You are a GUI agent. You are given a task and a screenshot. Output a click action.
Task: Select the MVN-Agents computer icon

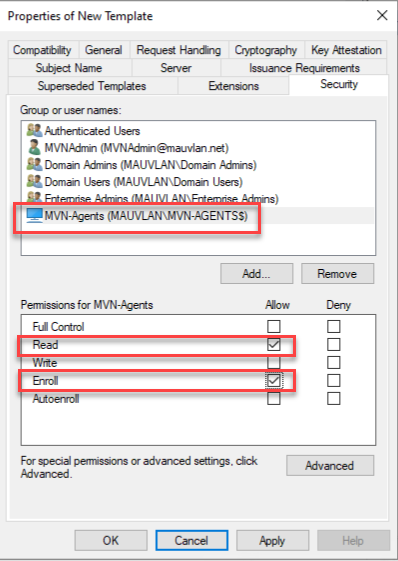[35, 216]
